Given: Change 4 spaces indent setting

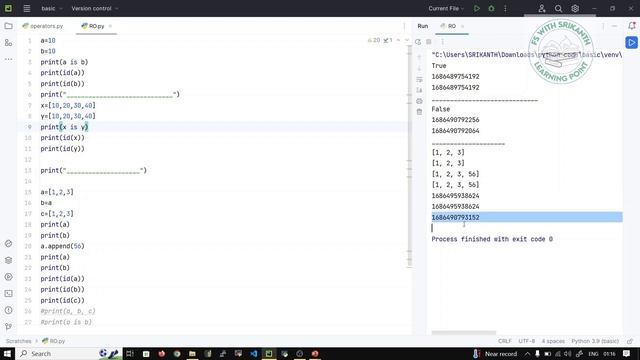Looking at the screenshot, I should 553,341.
